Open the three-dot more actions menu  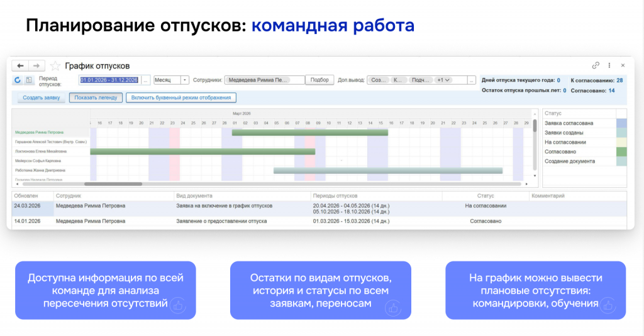[x=609, y=65]
